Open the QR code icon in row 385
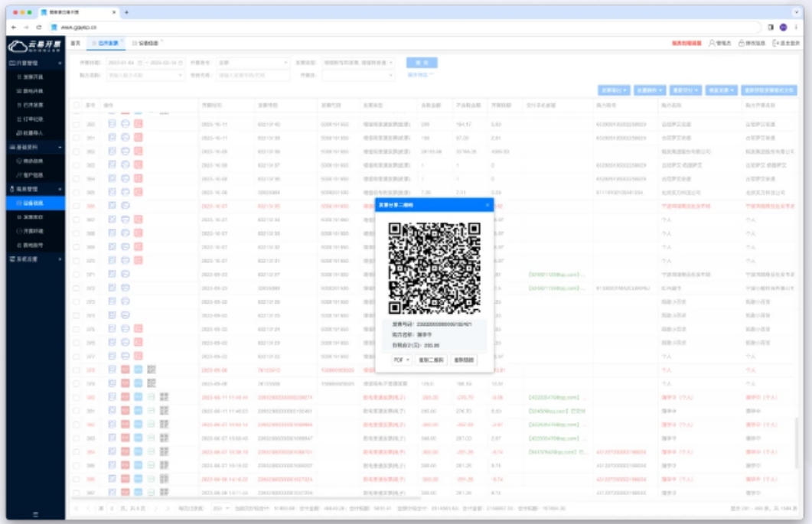This screenshot has width=812, height=524. click(165, 465)
